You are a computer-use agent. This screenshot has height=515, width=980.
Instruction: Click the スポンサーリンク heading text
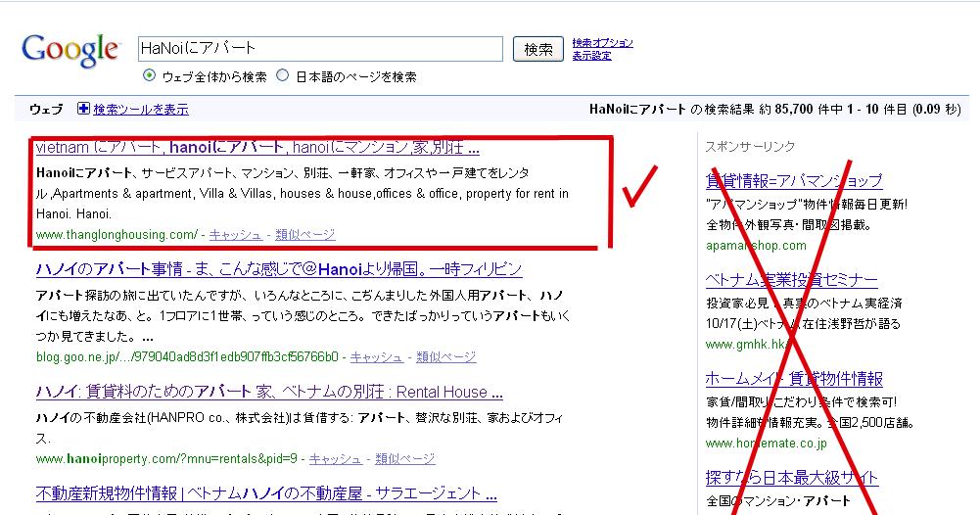coord(750,146)
